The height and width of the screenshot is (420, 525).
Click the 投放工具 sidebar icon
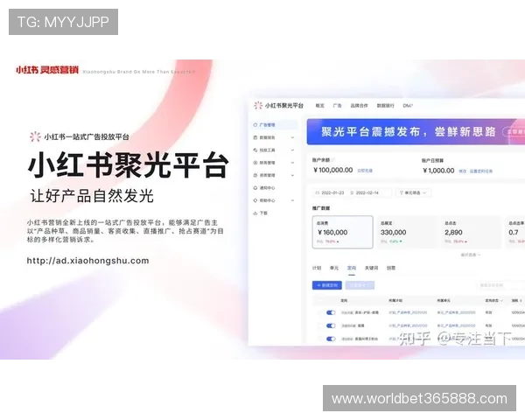(x=255, y=150)
